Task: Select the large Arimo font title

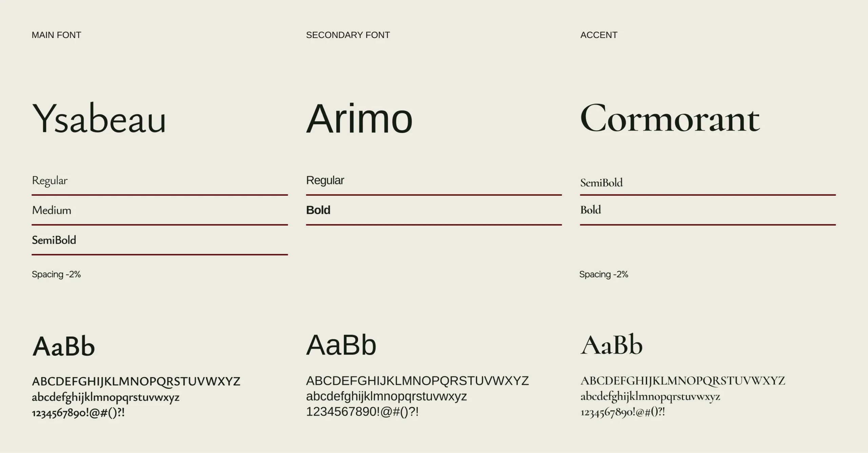Action: [x=359, y=119]
